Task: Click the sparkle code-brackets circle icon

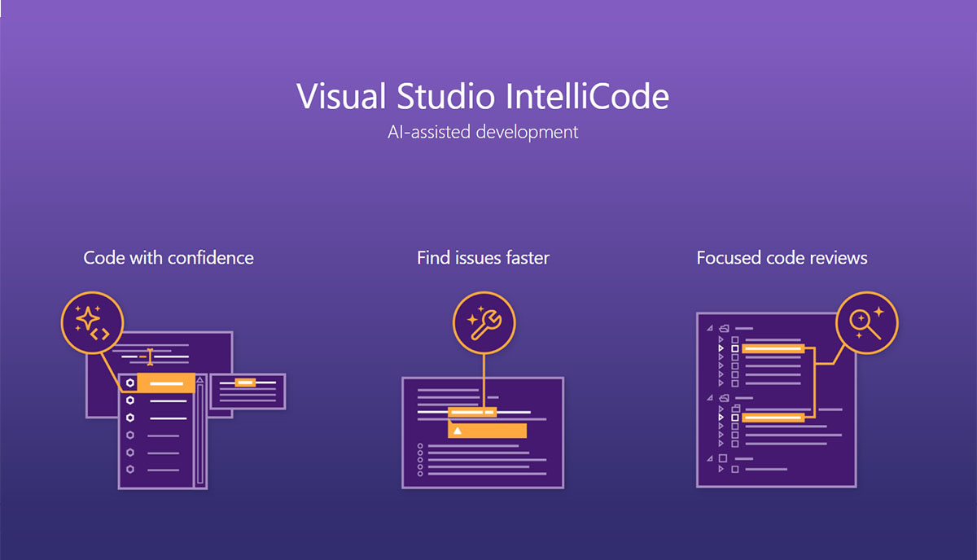Action: (x=92, y=322)
